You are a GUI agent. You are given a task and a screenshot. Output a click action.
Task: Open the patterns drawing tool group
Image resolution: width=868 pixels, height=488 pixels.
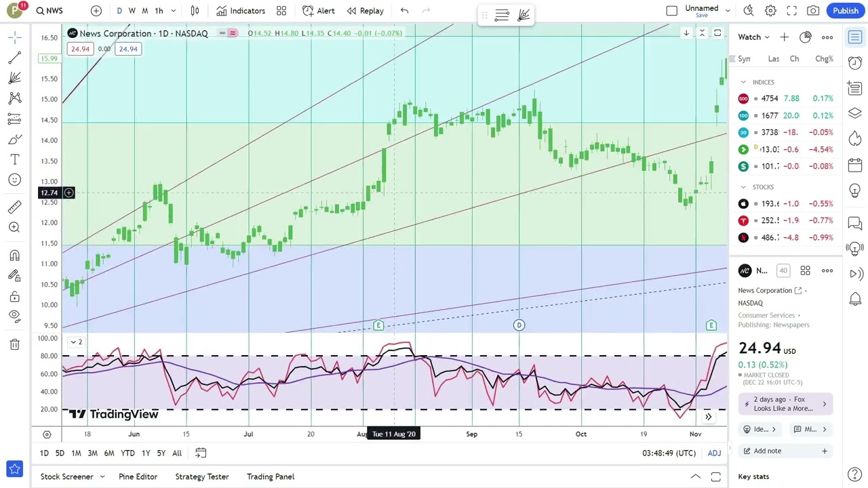pos(15,98)
